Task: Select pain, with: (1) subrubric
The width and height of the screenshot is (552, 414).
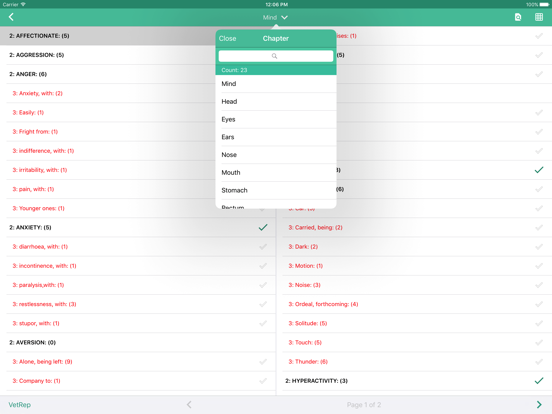Action: pyautogui.click(x=33, y=189)
